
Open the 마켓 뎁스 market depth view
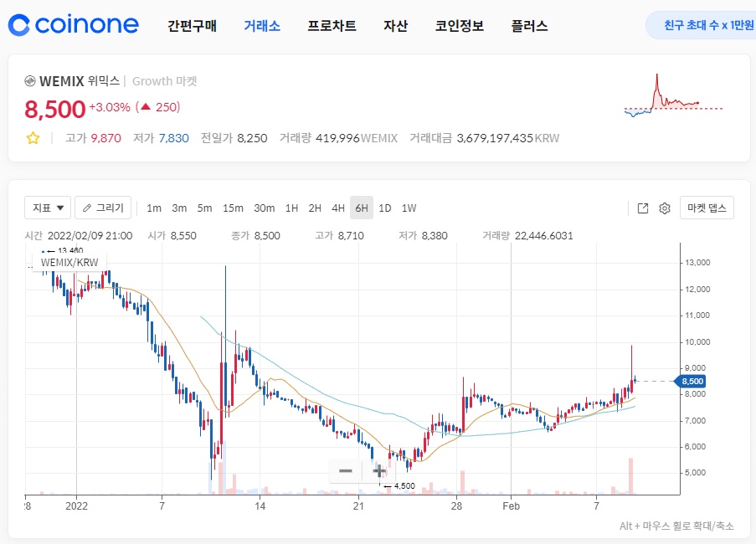coord(707,208)
